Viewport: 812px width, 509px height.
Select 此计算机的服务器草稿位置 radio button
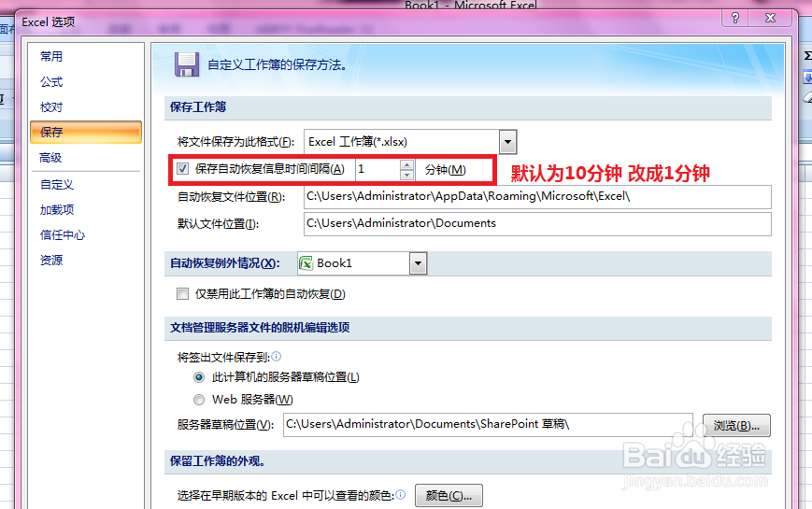point(199,377)
